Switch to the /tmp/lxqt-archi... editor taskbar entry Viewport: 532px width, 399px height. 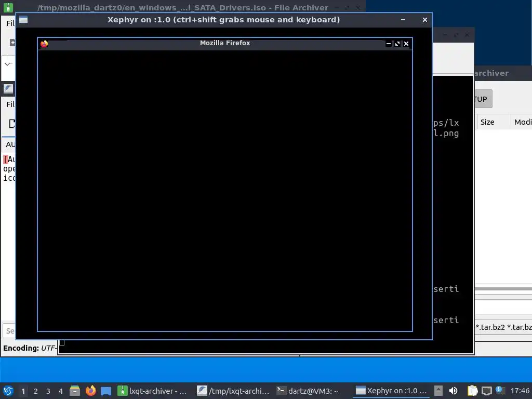[233, 391]
